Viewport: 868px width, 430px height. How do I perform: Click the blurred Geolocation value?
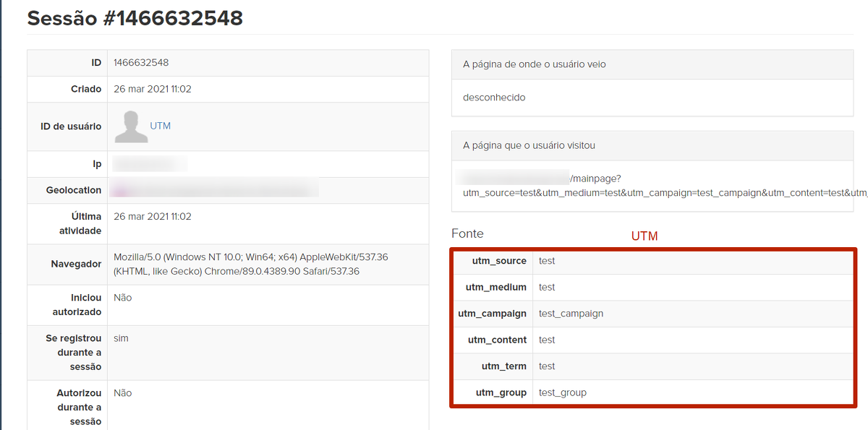coord(214,190)
